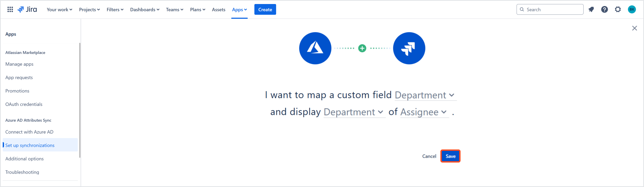Open the help question mark icon
644x187 pixels.
pos(604,9)
